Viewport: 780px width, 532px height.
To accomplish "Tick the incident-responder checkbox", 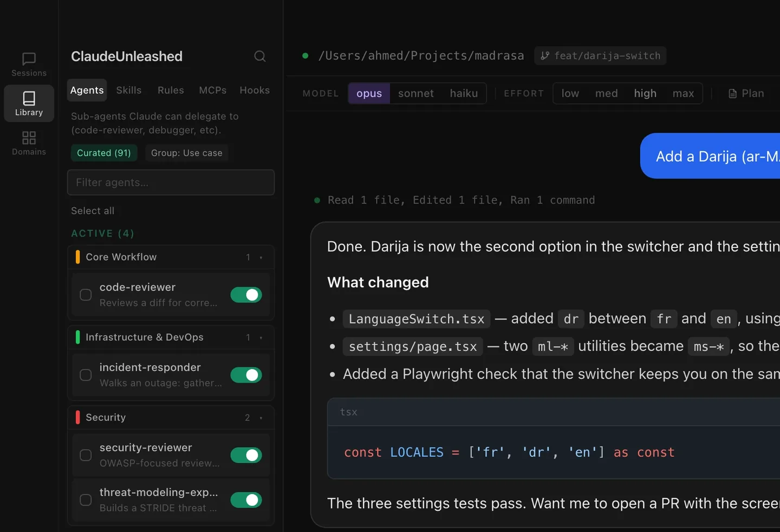I will tap(86, 375).
